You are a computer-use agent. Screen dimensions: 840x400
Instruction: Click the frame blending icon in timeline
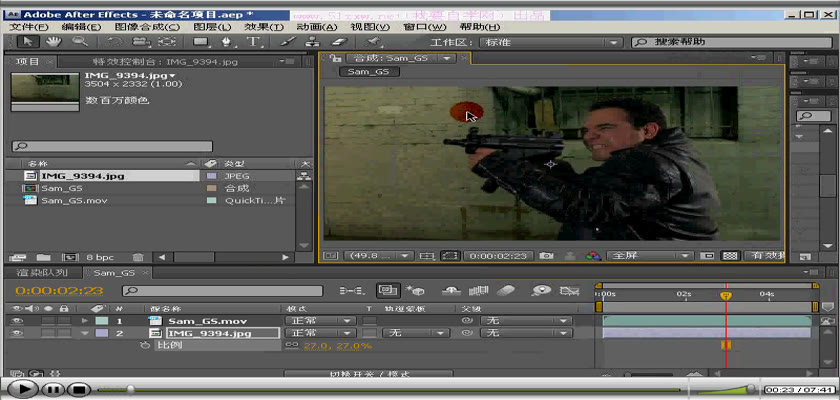coord(478,291)
